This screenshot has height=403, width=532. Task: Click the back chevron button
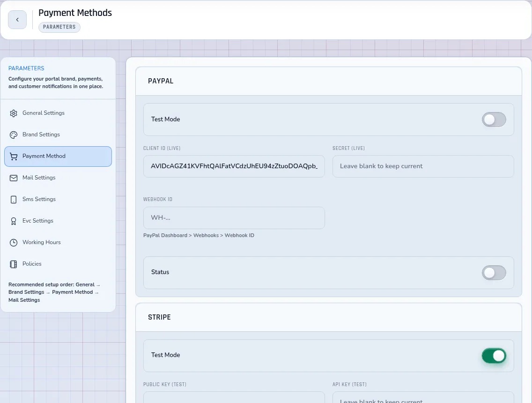point(17,20)
